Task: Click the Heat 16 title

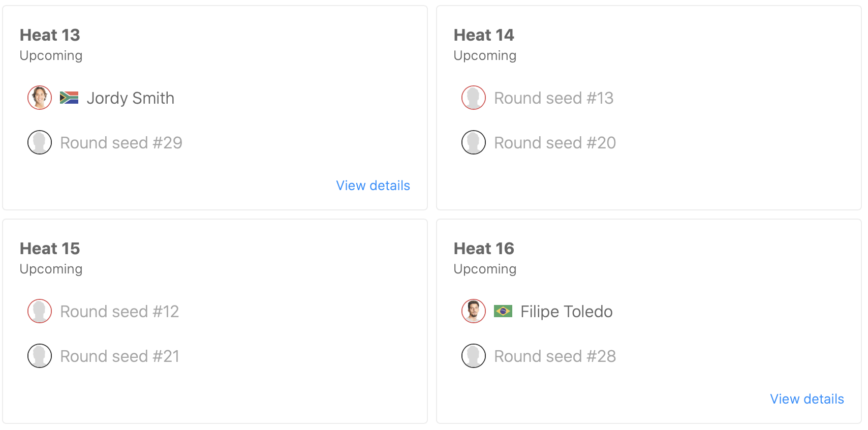Action: (484, 249)
